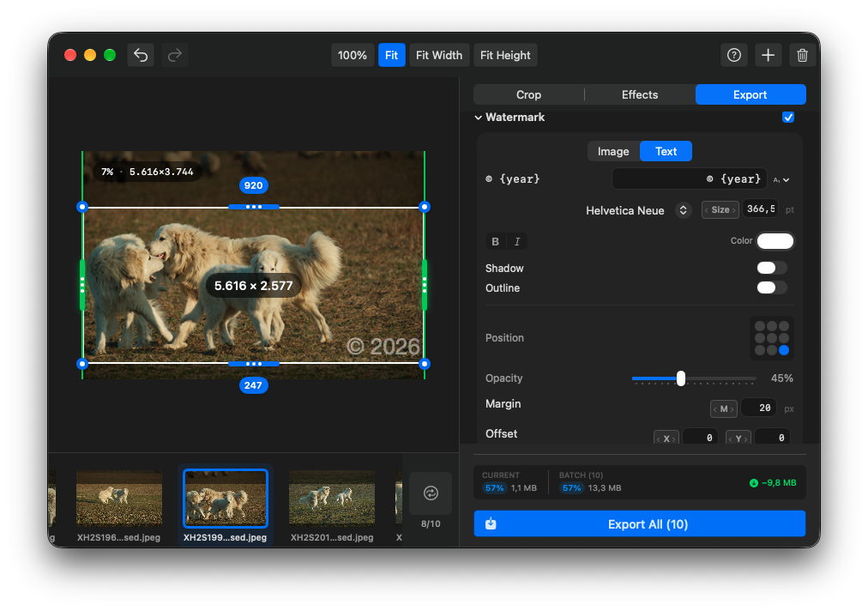Click the watermark text input field
Viewport: 868px width, 611px height.
pyautogui.click(x=690, y=179)
